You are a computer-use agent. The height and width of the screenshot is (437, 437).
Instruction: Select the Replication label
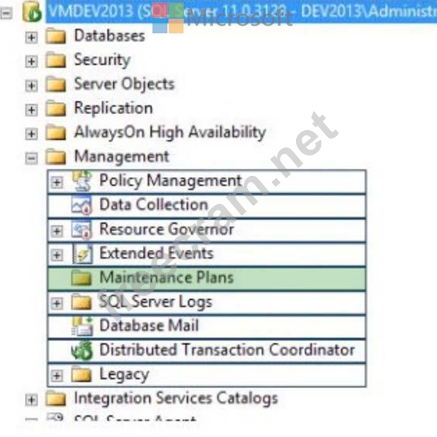(113, 109)
